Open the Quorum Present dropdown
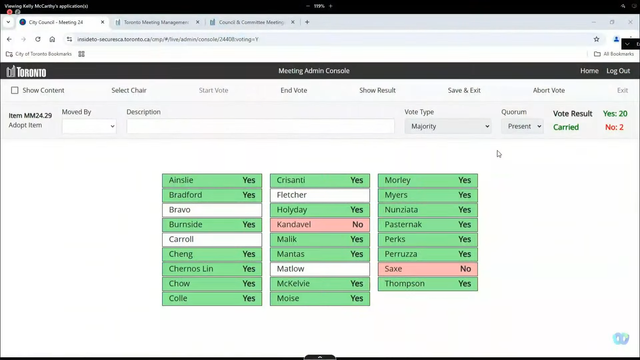Screen dimensions: 640x360 pyautogui.click(x=522, y=127)
